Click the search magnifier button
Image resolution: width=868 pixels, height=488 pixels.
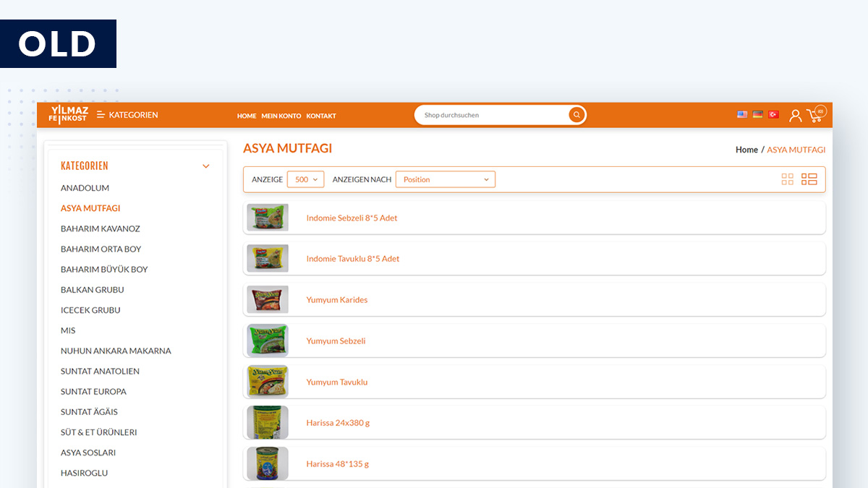(x=576, y=115)
